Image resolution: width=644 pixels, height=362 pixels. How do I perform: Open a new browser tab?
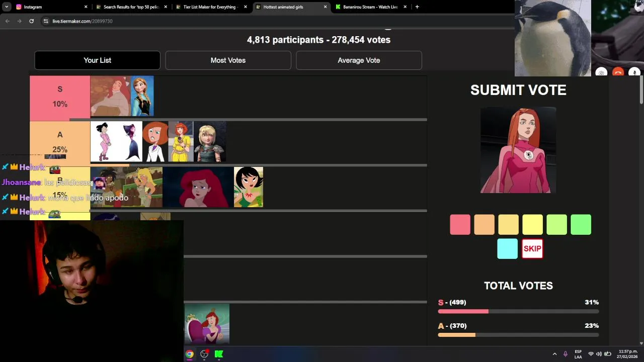coord(417,7)
